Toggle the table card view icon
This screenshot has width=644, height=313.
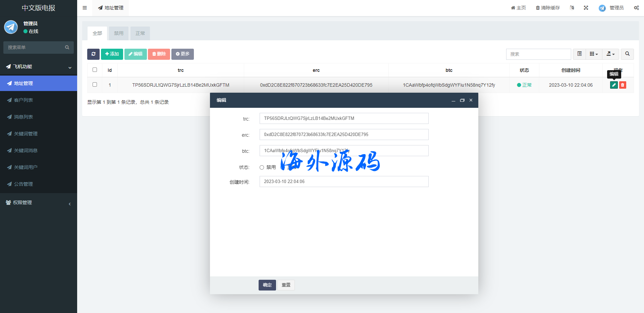(579, 54)
